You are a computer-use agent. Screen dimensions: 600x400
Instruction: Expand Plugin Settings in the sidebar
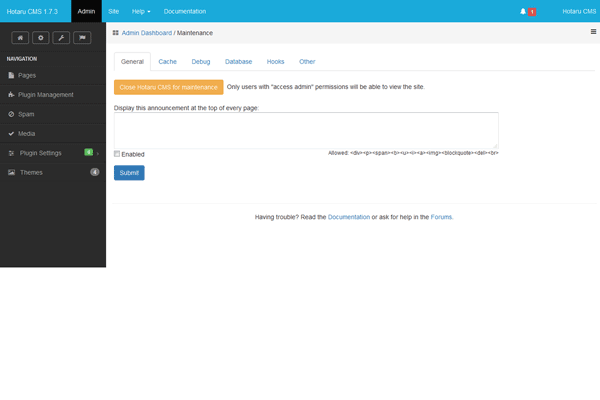point(40,153)
